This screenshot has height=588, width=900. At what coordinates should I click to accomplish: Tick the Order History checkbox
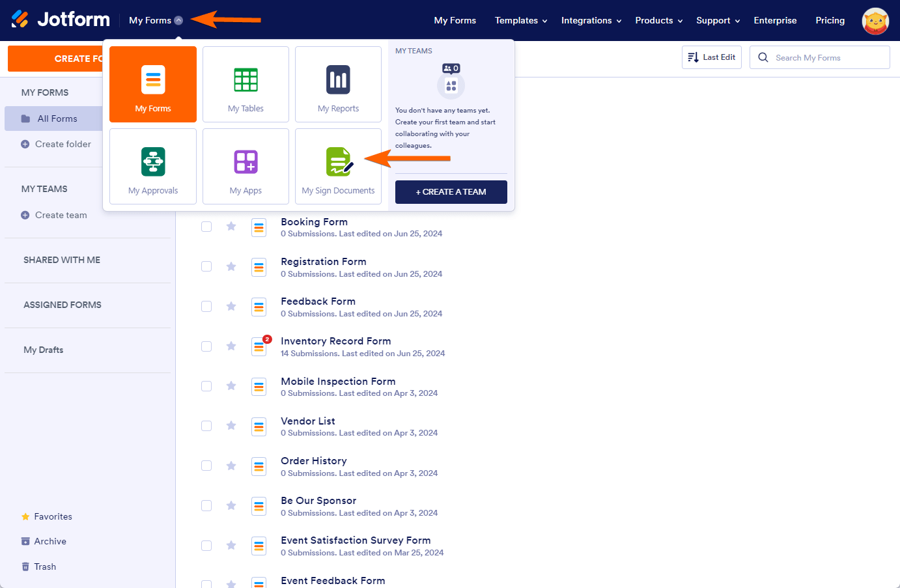(x=206, y=466)
